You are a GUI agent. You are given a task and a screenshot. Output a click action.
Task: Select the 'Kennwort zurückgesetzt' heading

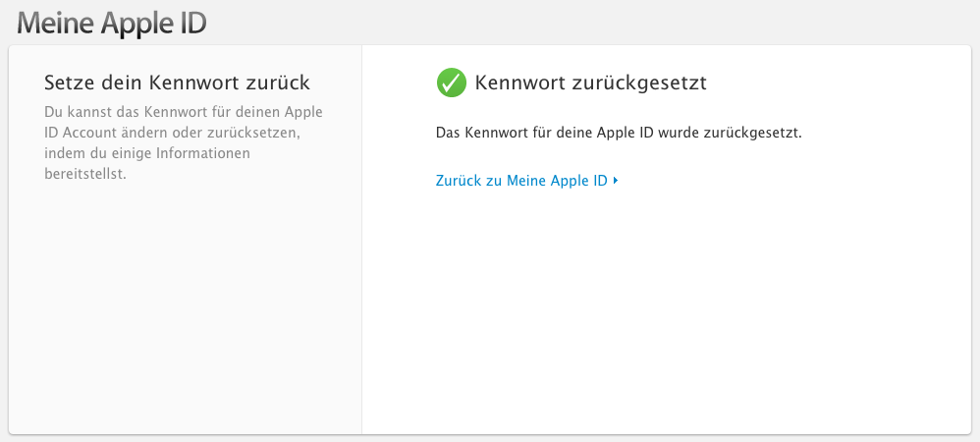[x=590, y=83]
